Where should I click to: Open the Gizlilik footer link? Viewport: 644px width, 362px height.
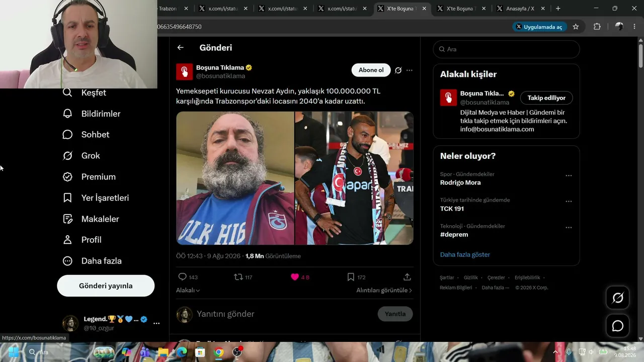[x=471, y=278]
